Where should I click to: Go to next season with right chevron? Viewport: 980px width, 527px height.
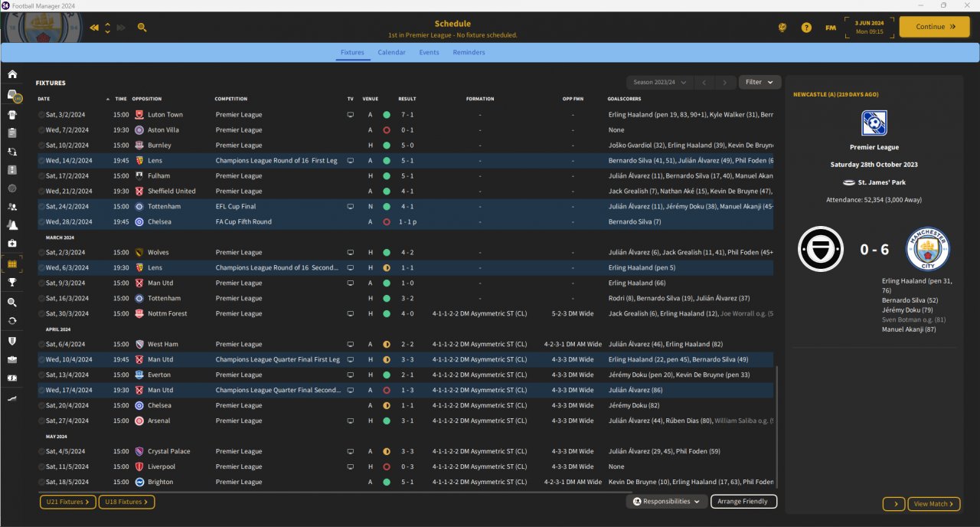pos(726,82)
